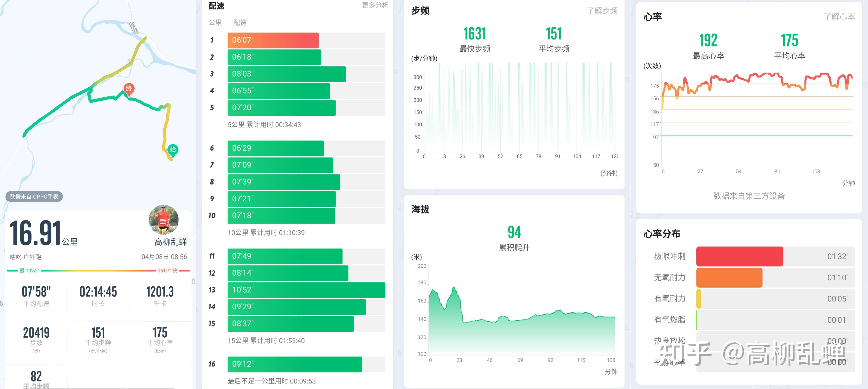
Task: Select kilometer 16 pace bar 09'12"
Action: point(295,364)
